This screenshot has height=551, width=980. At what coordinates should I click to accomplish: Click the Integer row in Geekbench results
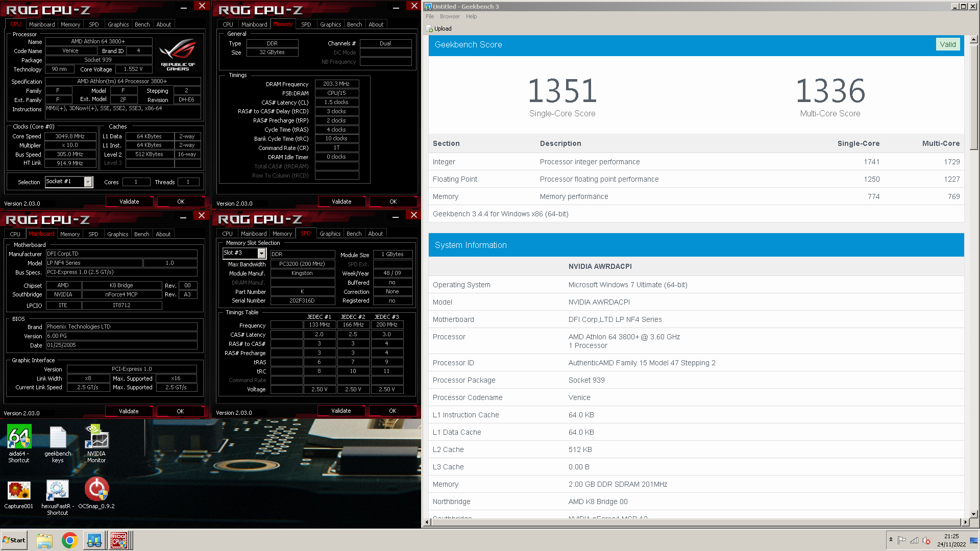pos(696,162)
